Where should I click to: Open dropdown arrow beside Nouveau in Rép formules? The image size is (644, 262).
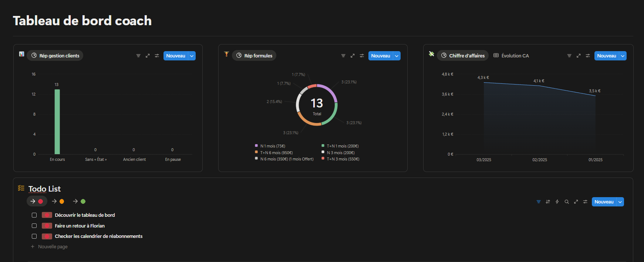tap(397, 56)
